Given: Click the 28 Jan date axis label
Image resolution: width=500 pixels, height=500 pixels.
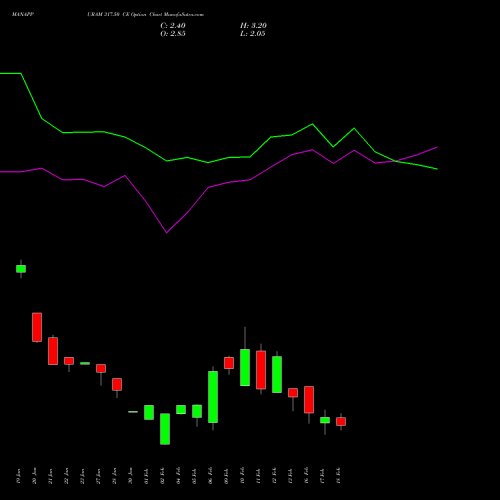Looking at the screenshot, I should click(x=115, y=476).
